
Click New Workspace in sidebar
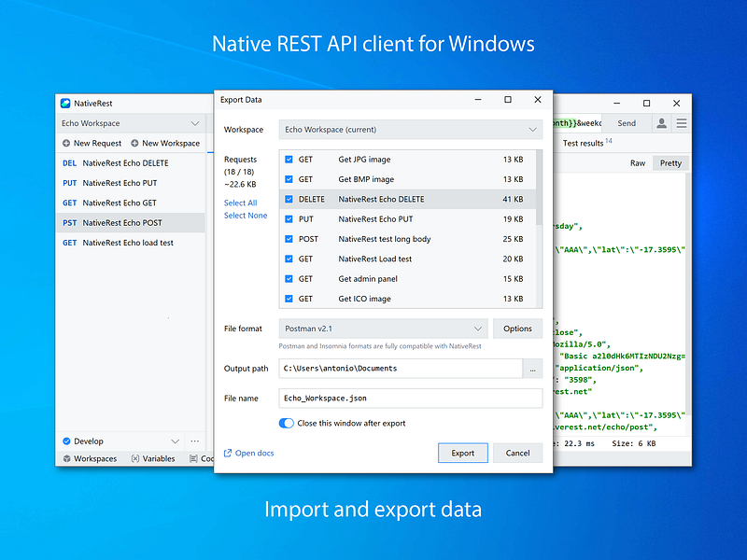(x=165, y=143)
